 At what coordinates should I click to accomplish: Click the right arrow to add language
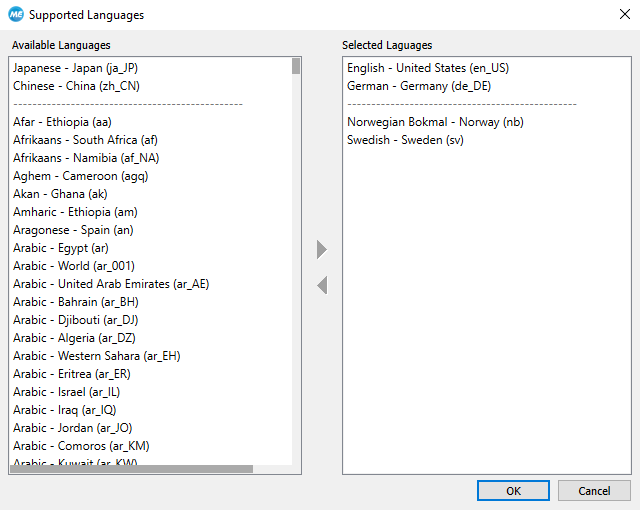pyautogui.click(x=322, y=249)
